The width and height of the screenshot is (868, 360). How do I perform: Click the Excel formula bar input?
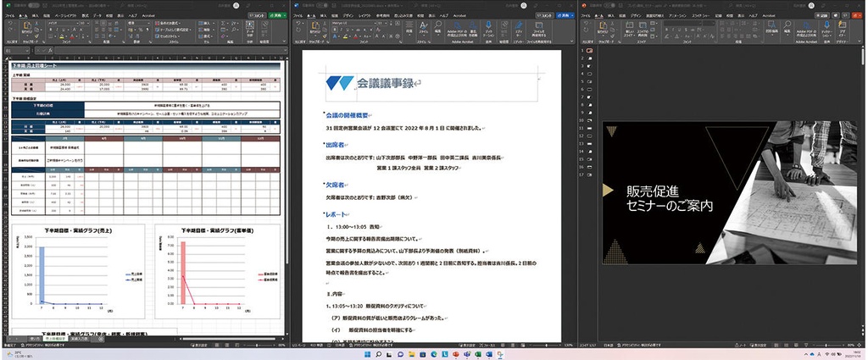(x=170, y=50)
